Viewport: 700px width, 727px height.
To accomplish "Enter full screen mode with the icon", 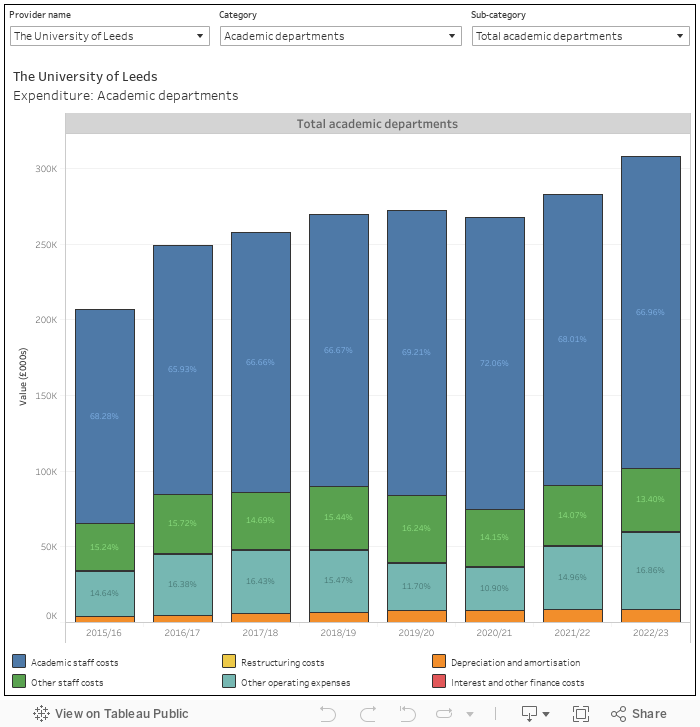I will tap(581, 714).
